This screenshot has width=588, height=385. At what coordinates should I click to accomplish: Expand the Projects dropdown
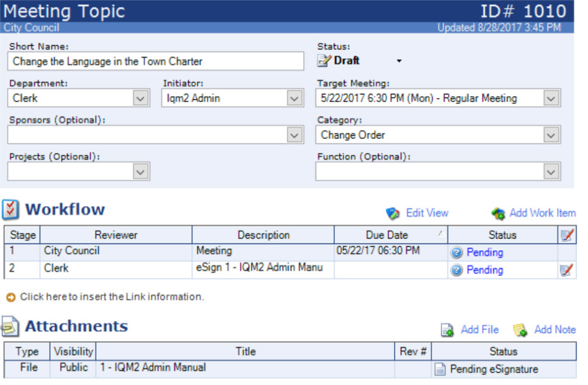tap(141, 172)
